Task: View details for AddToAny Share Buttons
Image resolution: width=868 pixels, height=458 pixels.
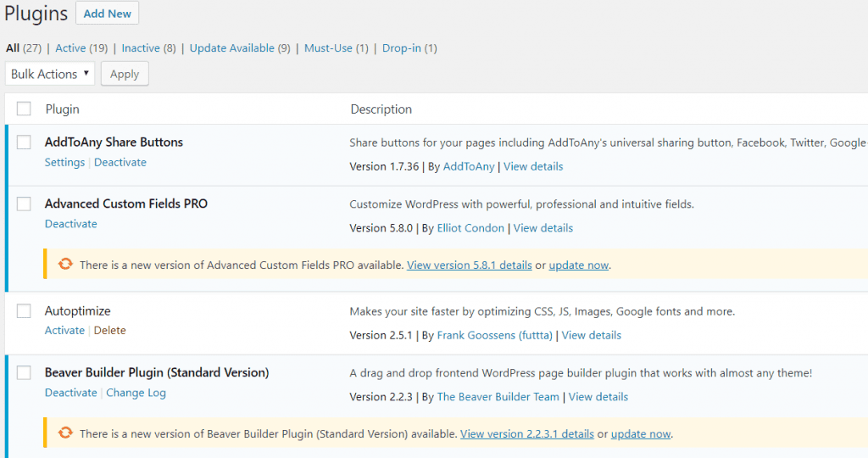Action: [533, 167]
